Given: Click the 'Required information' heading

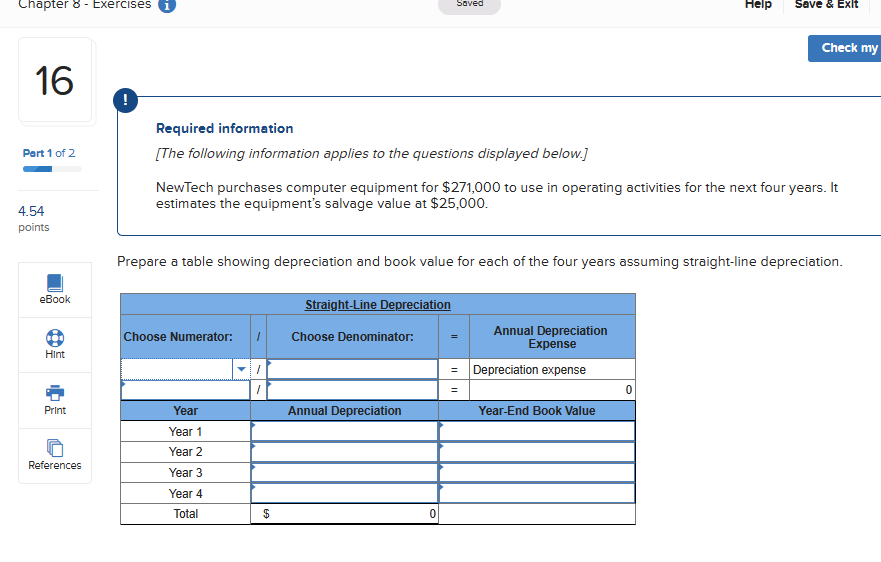Looking at the screenshot, I should (x=224, y=128).
